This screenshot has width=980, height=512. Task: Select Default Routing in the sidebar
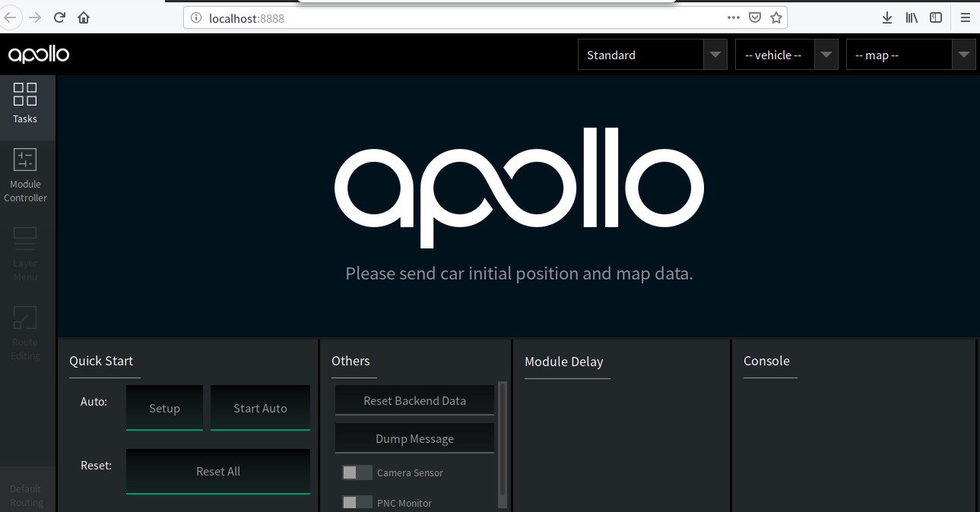click(x=26, y=495)
